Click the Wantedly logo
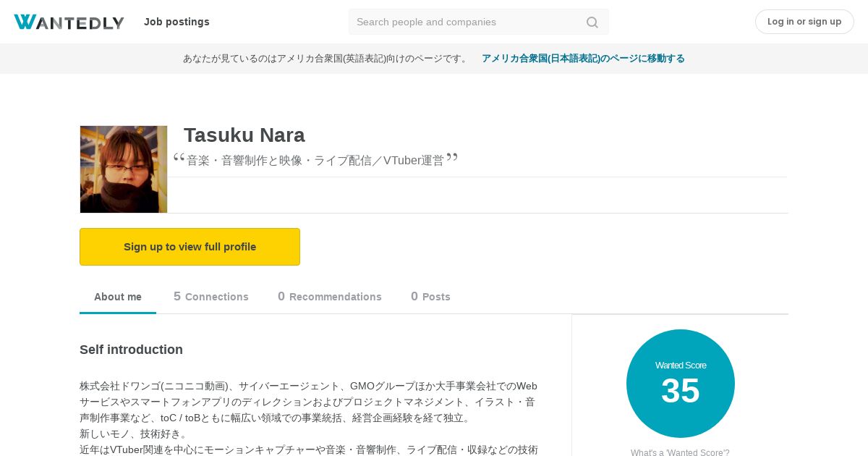 pyautogui.click(x=69, y=22)
